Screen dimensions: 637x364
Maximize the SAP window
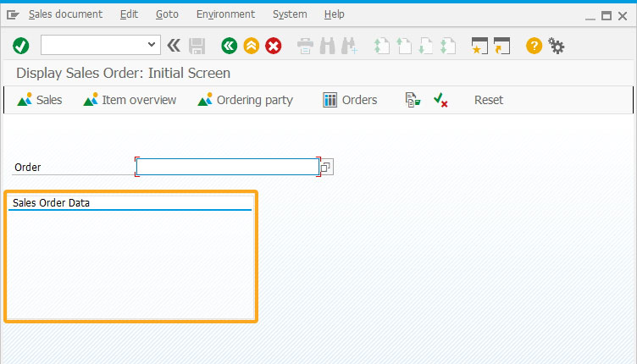607,16
